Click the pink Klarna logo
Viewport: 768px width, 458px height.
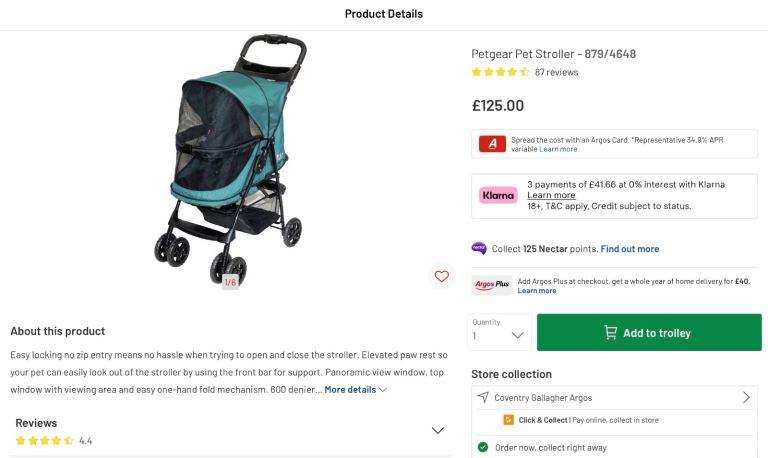coord(498,195)
